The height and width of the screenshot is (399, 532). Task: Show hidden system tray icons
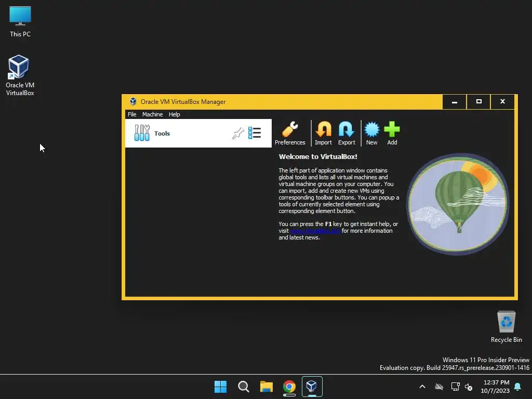tap(422, 387)
